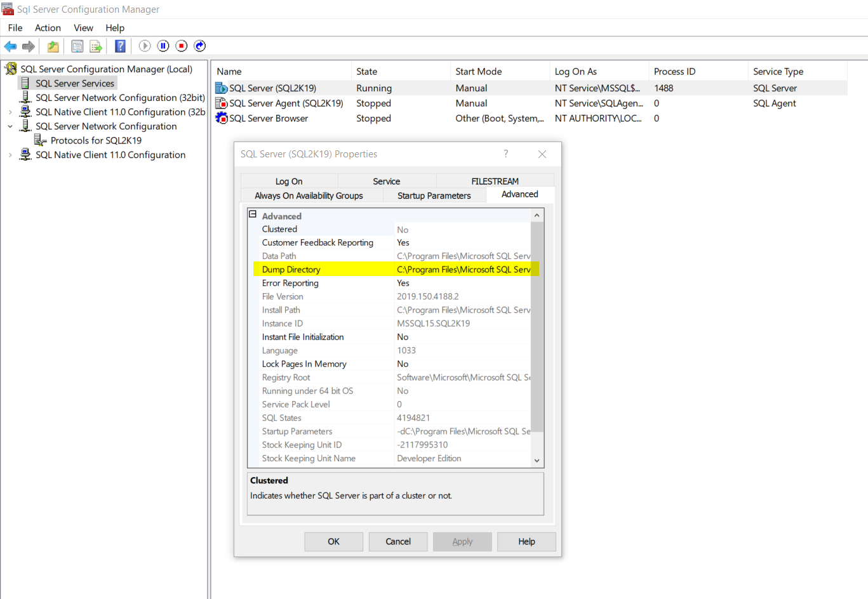Click the blue Help toolbar icon
The image size is (868, 599).
pos(120,46)
